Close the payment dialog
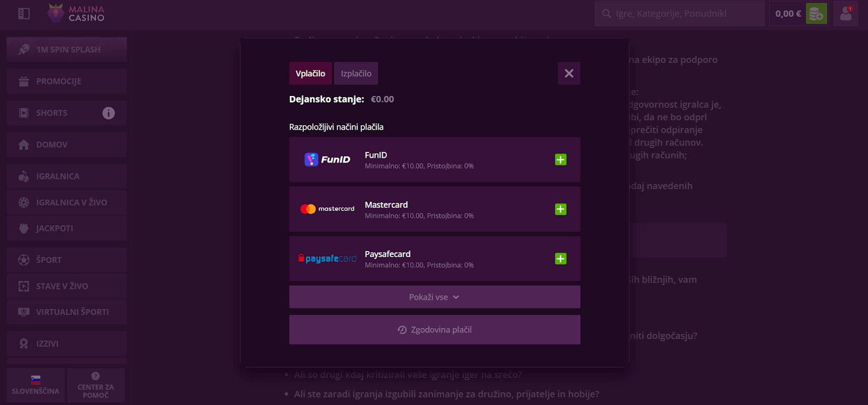This screenshot has width=868, height=405. point(569,73)
